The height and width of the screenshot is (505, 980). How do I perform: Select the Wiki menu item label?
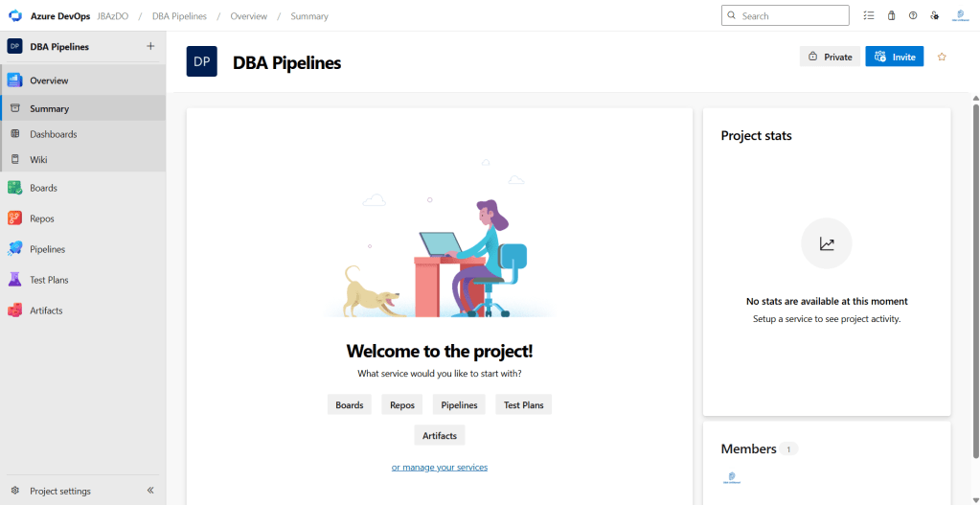(x=38, y=160)
